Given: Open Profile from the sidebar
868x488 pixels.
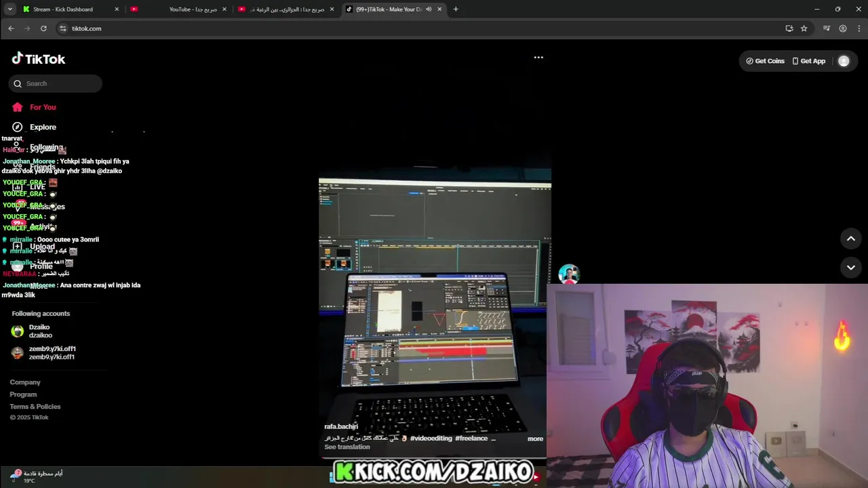Looking at the screenshot, I should pos(33,266).
